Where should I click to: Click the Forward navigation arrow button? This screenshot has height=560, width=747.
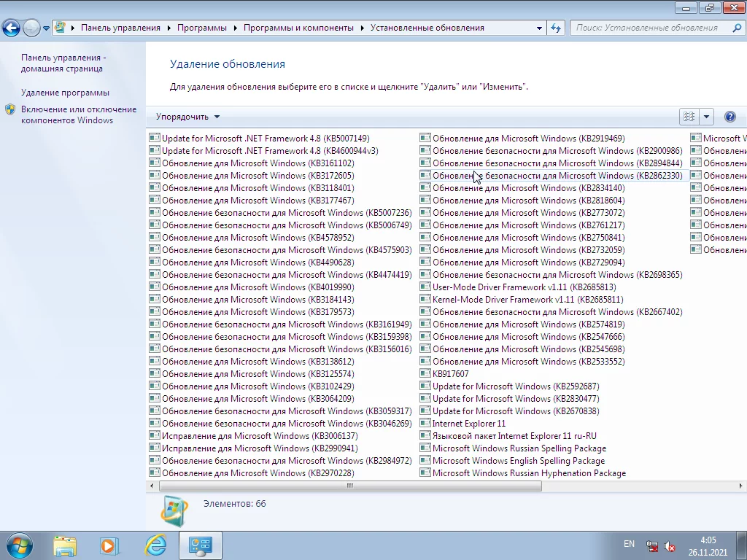[31, 28]
